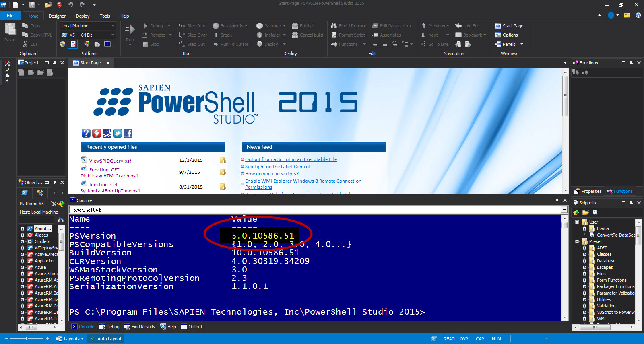
Task: Open the PowerShell 64 bit console dropdown
Action: coord(564,210)
